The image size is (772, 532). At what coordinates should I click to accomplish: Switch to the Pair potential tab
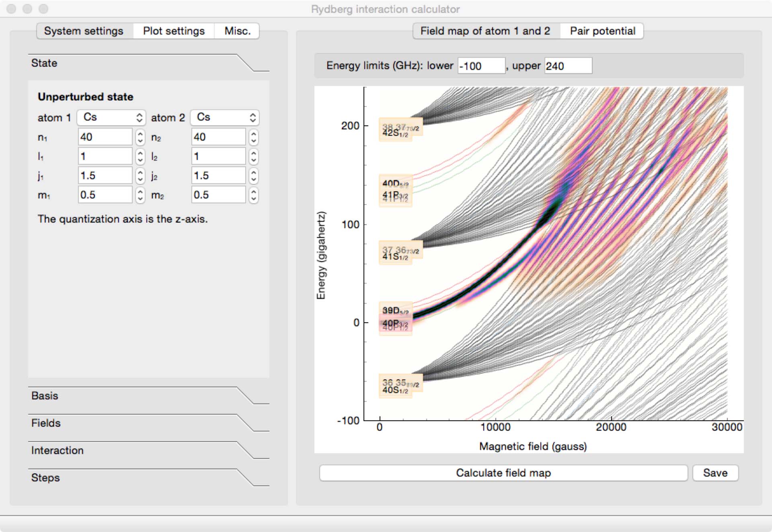click(602, 31)
